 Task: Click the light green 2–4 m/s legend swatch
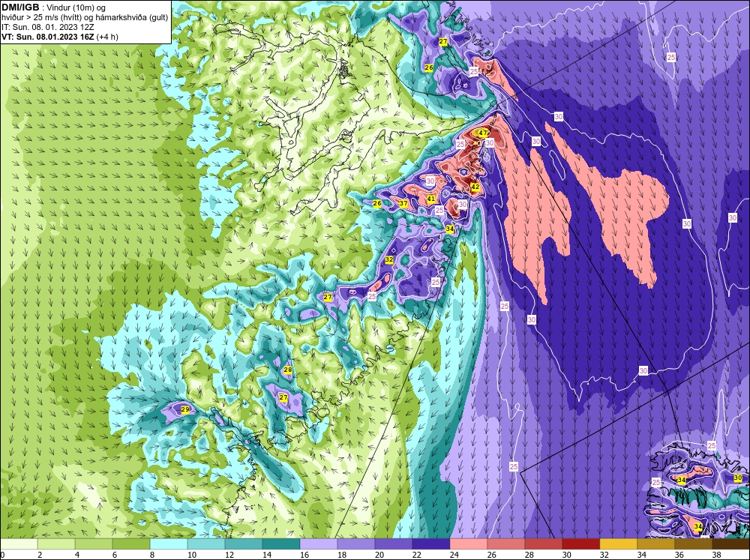pyautogui.click(x=56, y=544)
